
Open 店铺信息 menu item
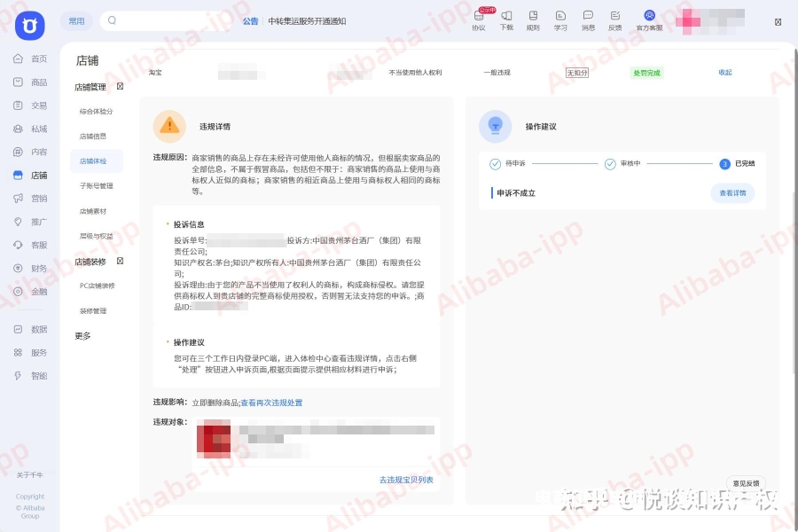93,137
